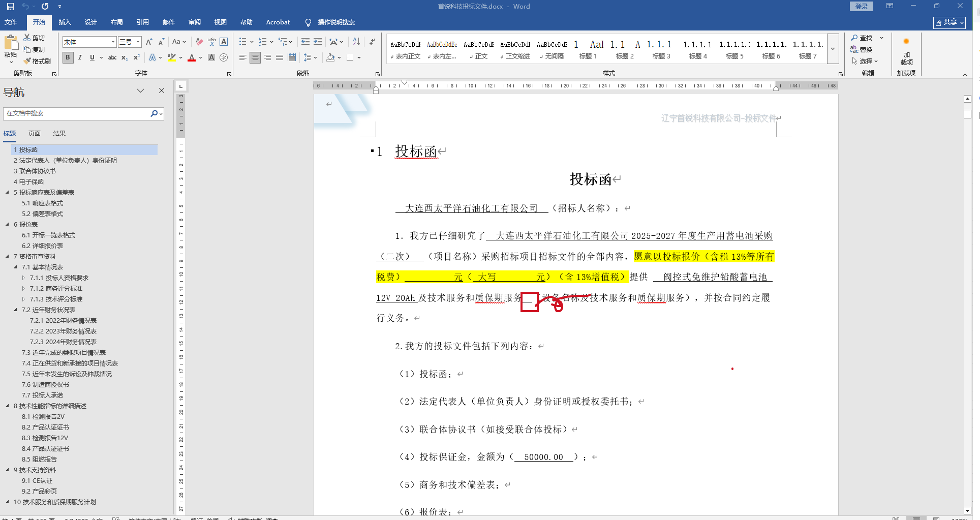Click the increase indent icon
Screen dimensions: 980x520
coord(318,42)
